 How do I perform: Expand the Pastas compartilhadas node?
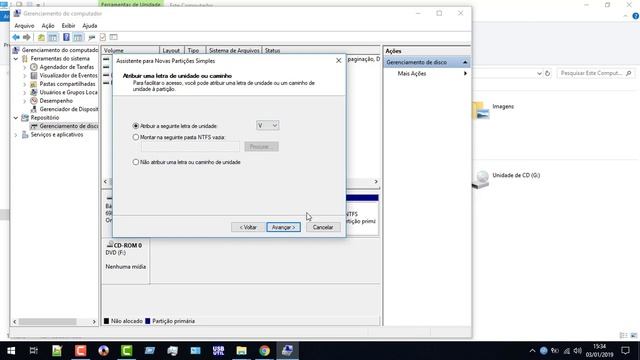25,84
